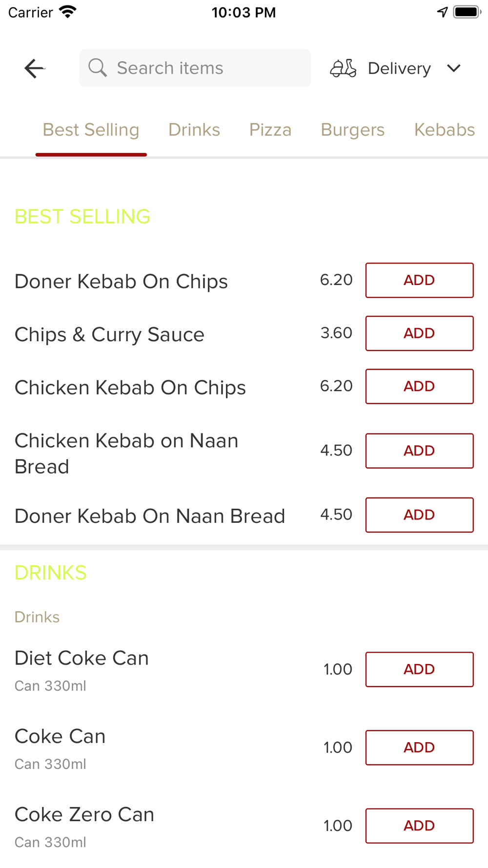Add Diet Coke Can to order
488x868 pixels.
click(420, 669)
